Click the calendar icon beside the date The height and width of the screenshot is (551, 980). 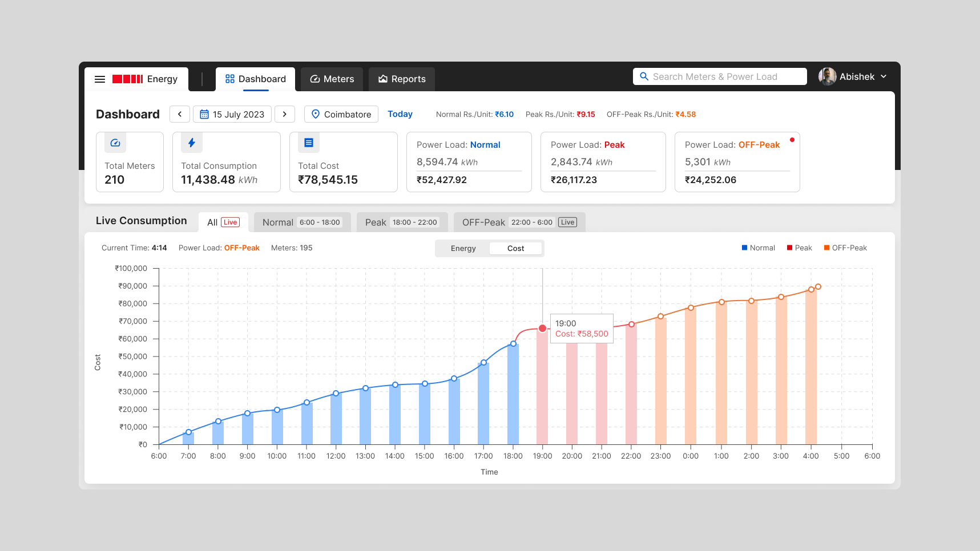point(204,114)
